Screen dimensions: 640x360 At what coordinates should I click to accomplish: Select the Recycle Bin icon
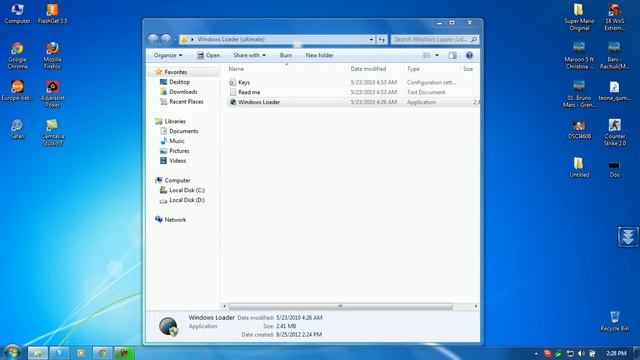point(614,321)
